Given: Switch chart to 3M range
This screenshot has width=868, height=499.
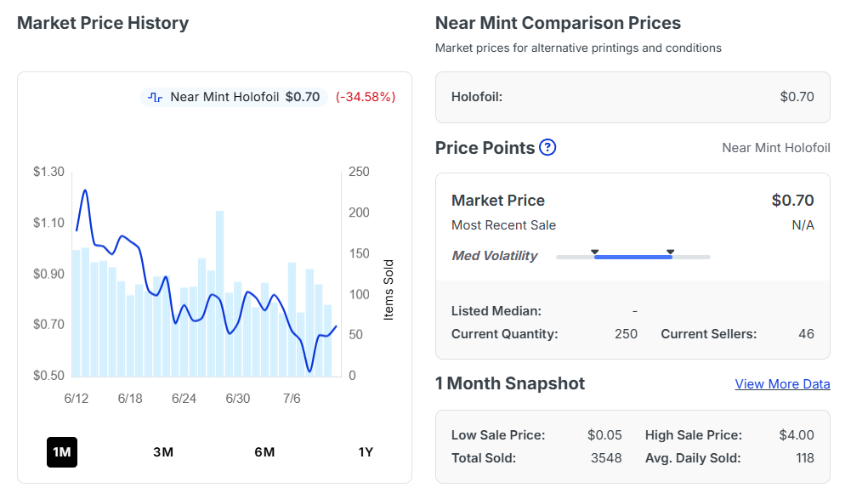Looking at the screenshot, I should click(163, 452).
